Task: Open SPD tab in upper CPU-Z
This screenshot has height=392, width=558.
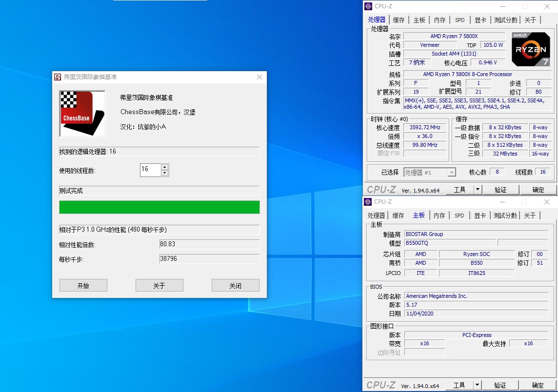Action: pos(460,20)
